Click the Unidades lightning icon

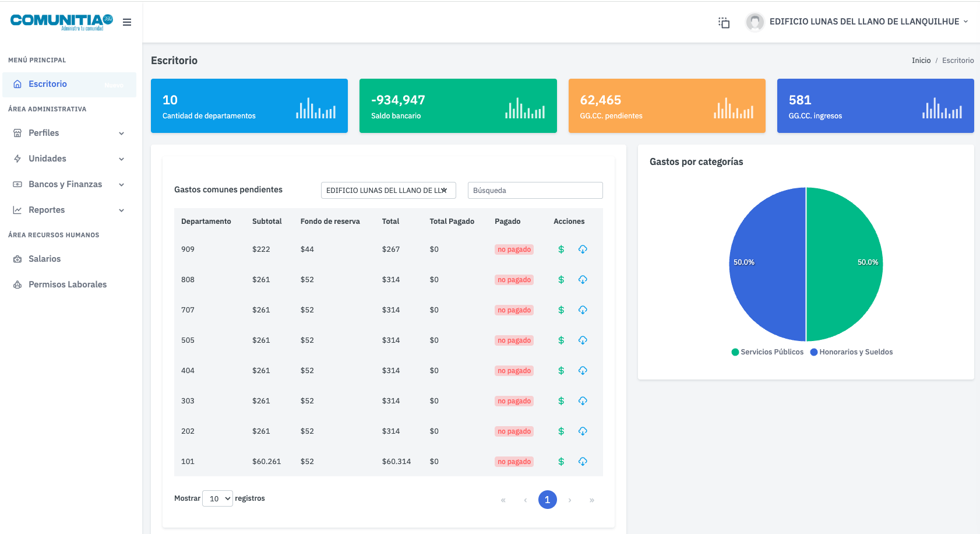17,159
